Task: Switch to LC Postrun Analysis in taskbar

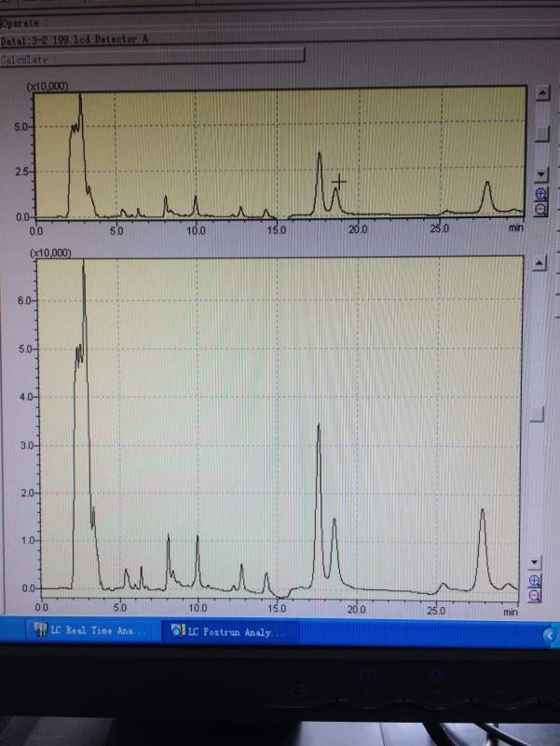Action: click(230, 631)
